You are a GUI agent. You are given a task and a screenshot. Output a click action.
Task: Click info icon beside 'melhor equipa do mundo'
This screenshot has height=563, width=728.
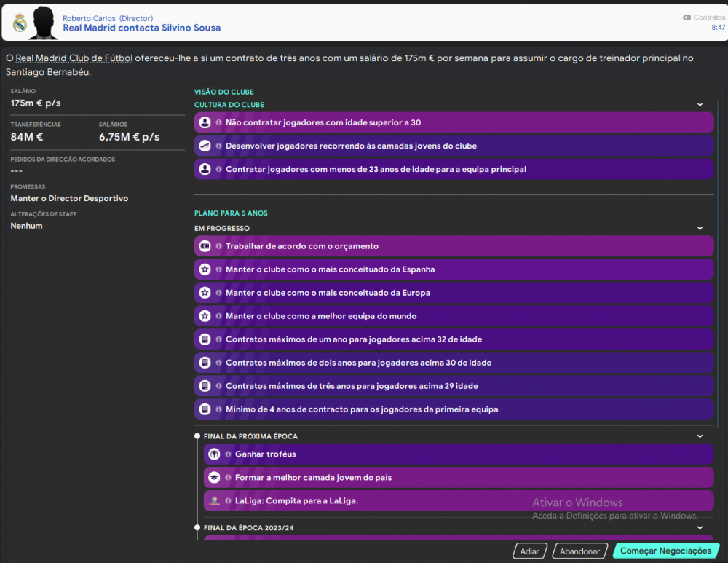click(218, 316)
